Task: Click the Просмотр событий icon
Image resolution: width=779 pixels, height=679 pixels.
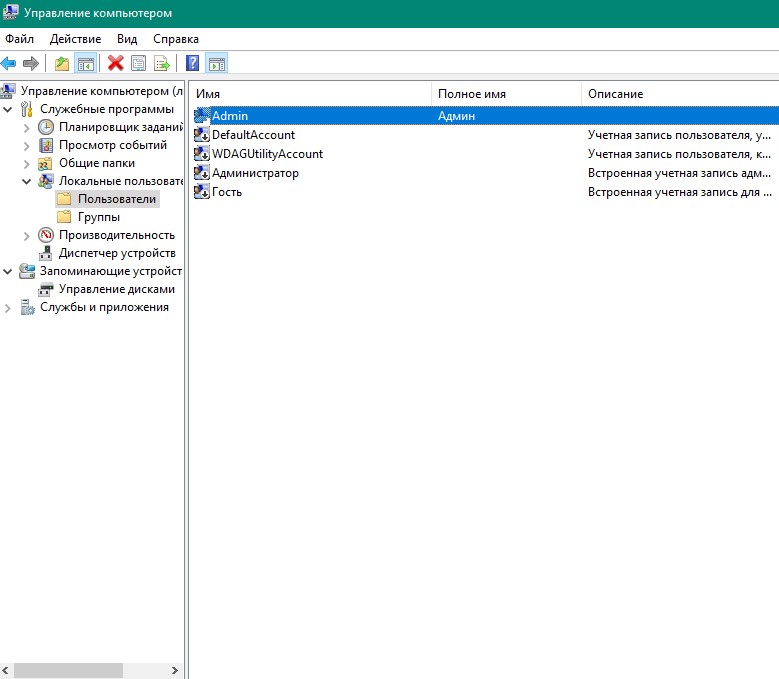Action: click(46, 145)
